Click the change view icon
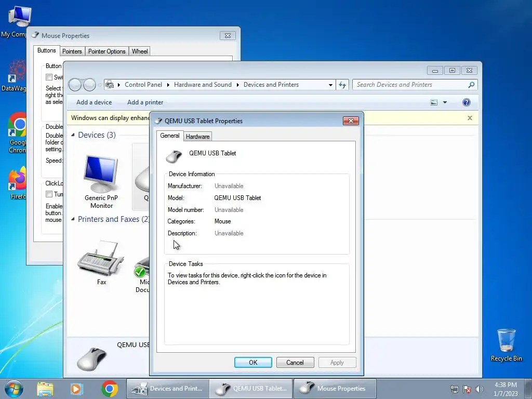Viewport: 532px width, 399px height. (x=434, y=102)
